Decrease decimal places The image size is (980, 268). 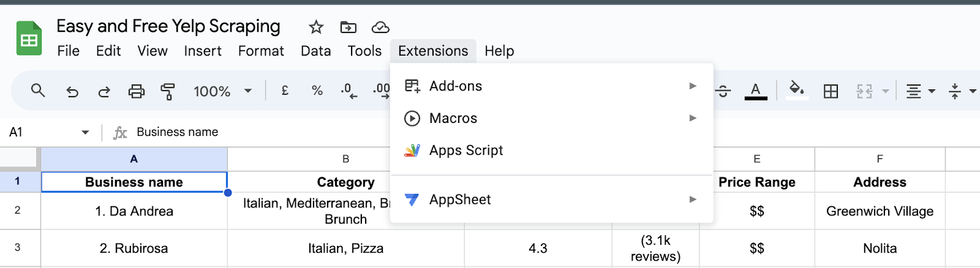coord(349,91)
